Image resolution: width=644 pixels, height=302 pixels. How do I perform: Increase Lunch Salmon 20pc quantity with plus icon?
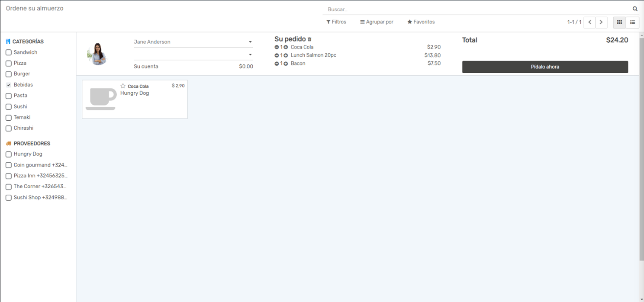click(x=286, y=55)
